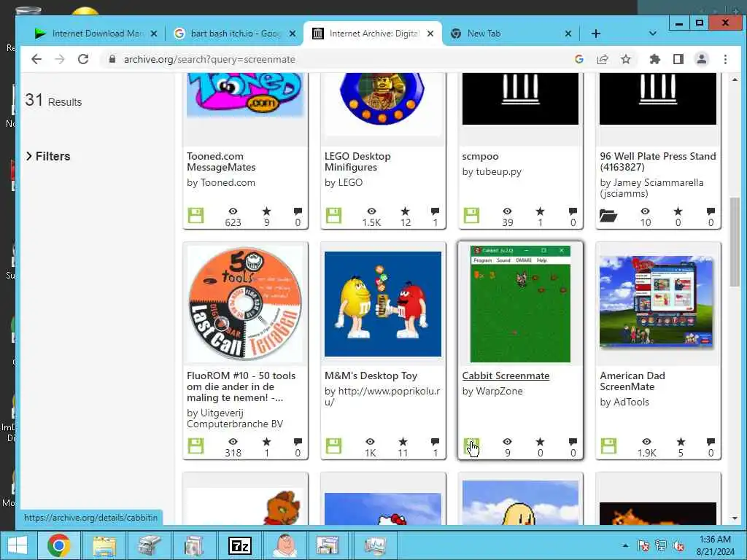Viewport: 747px width, 560px height.
Task: Click the Peter Griffin taskbar icon
Action: (285, 545)
